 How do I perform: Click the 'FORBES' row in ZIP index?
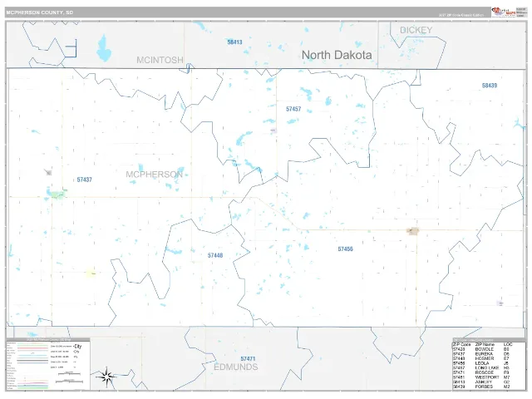click(x=482, y=387)
